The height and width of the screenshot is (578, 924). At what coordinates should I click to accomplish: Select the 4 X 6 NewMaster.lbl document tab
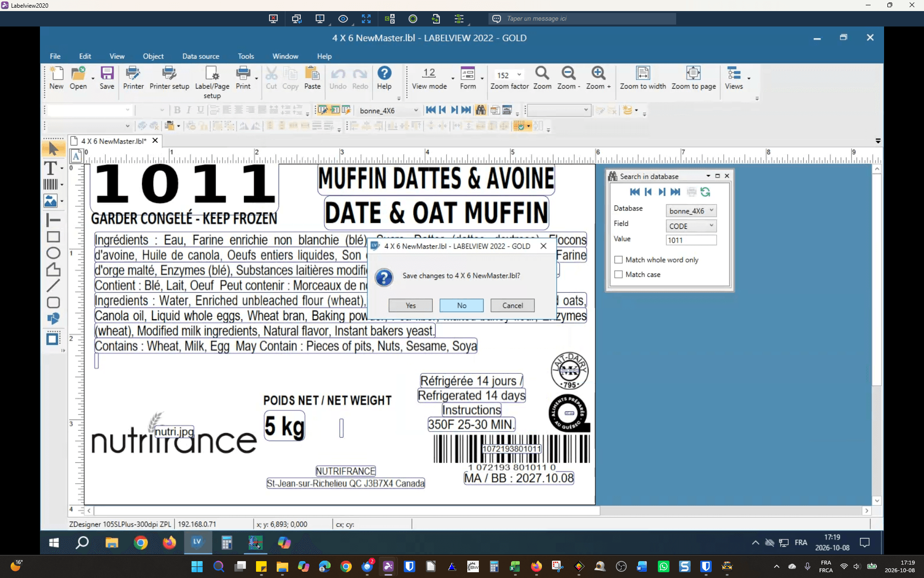tap(114, 141)
